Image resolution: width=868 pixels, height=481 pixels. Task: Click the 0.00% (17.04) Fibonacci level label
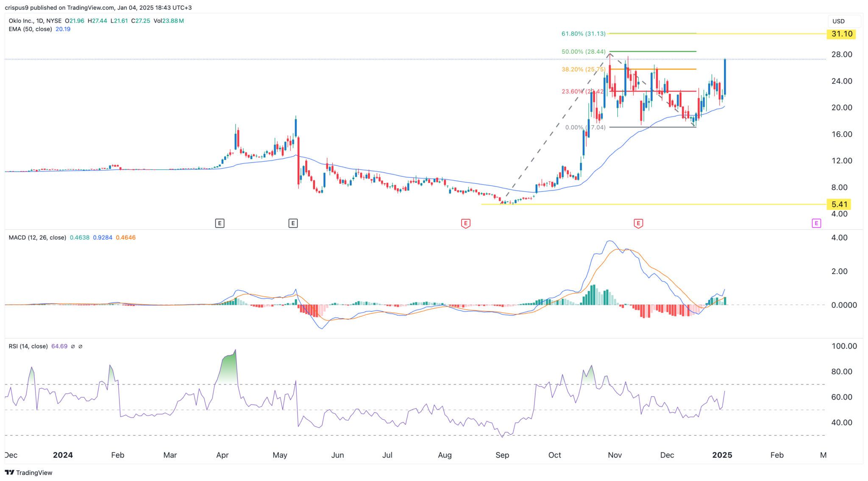pyautogui.click(x=585, y=127)
